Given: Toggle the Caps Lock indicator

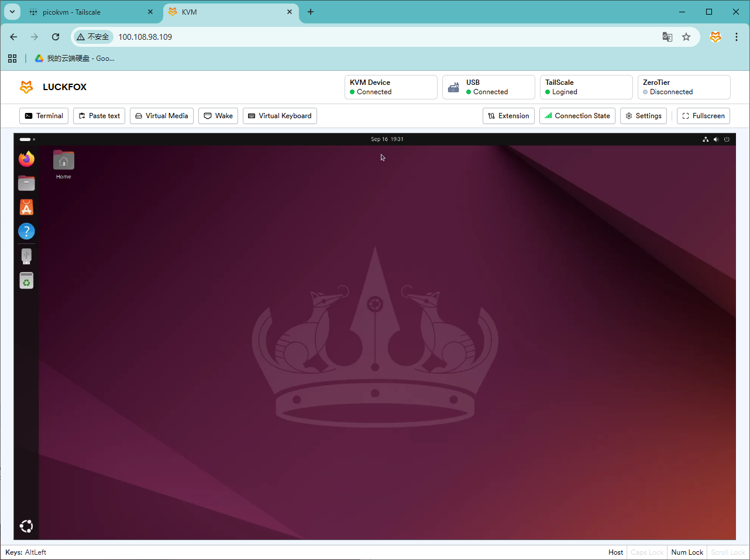Looking at the screenshot, I should tap(647, 552).
